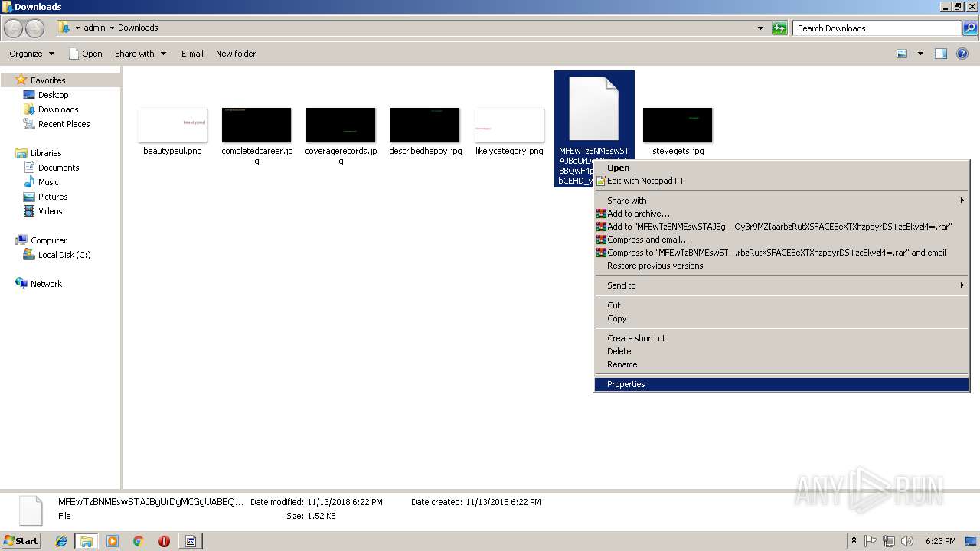
Task: Open the Pictures library
Action: (x=53, y=197)
